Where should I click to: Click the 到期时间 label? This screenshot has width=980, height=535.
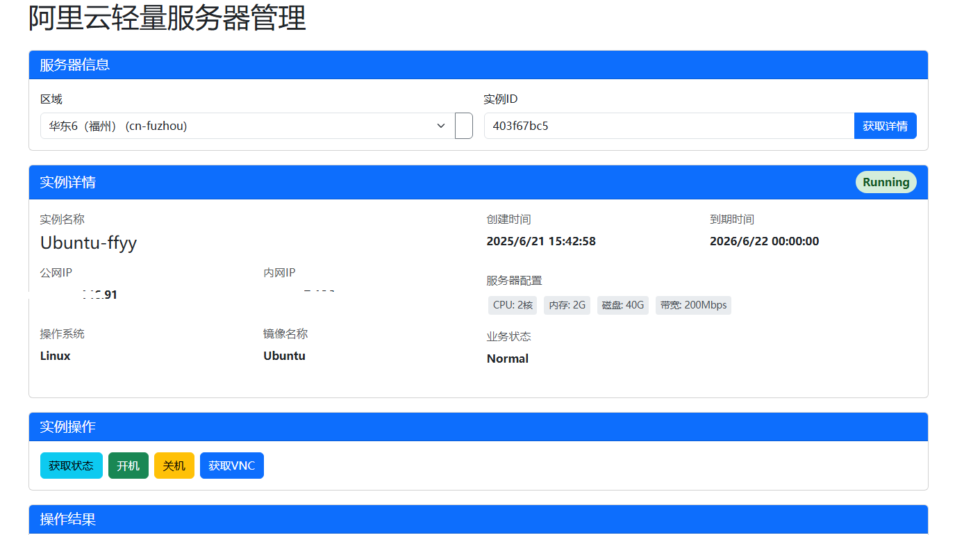point(732,220)
